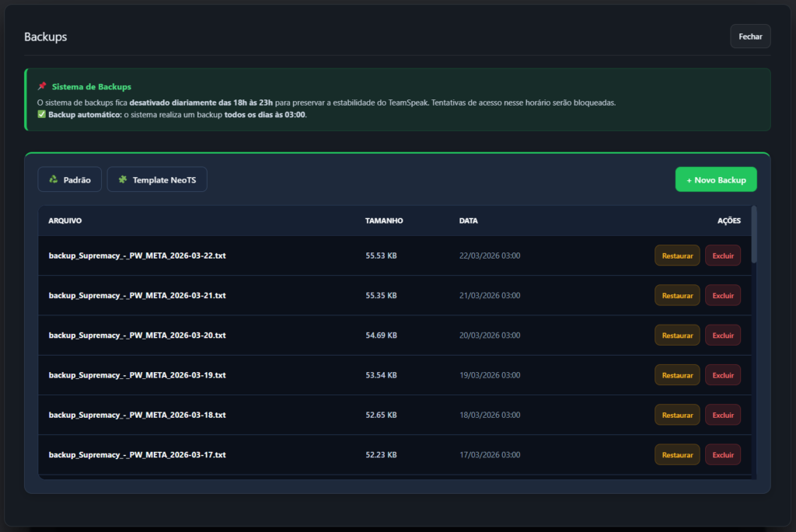Click the ARQUIVO column header
This screenshot has width=796, height=532.
[64, 221]
